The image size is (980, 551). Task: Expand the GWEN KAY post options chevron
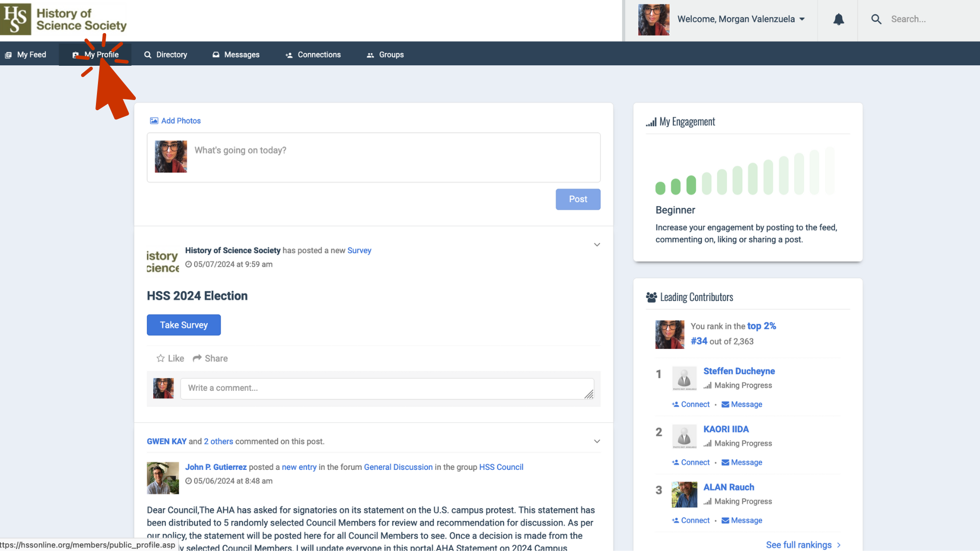[x=597, y=441]
